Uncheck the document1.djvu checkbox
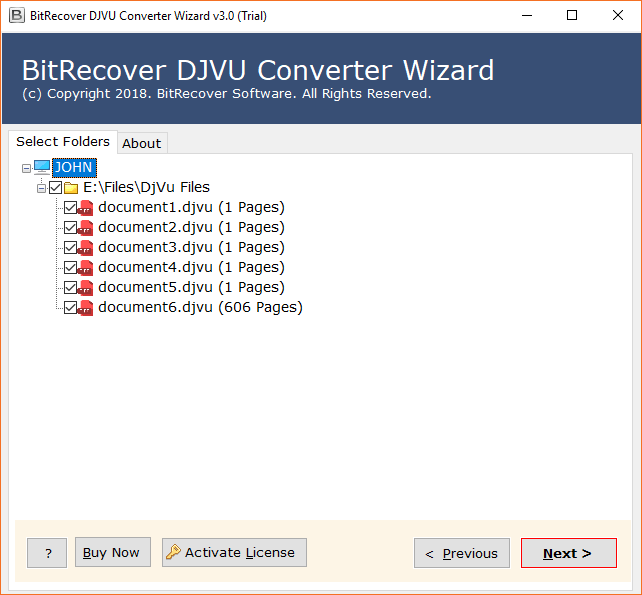 (70, 208)
